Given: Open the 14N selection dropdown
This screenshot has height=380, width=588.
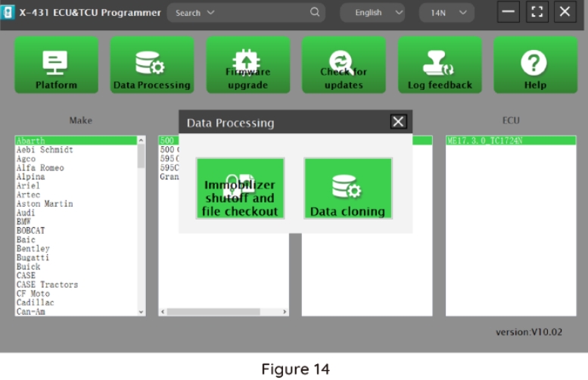Looking at the screenshot, I should (446, 13).
